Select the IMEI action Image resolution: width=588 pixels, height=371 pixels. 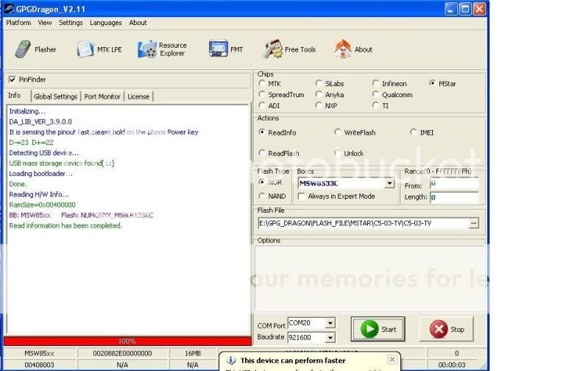coord(414,132)
